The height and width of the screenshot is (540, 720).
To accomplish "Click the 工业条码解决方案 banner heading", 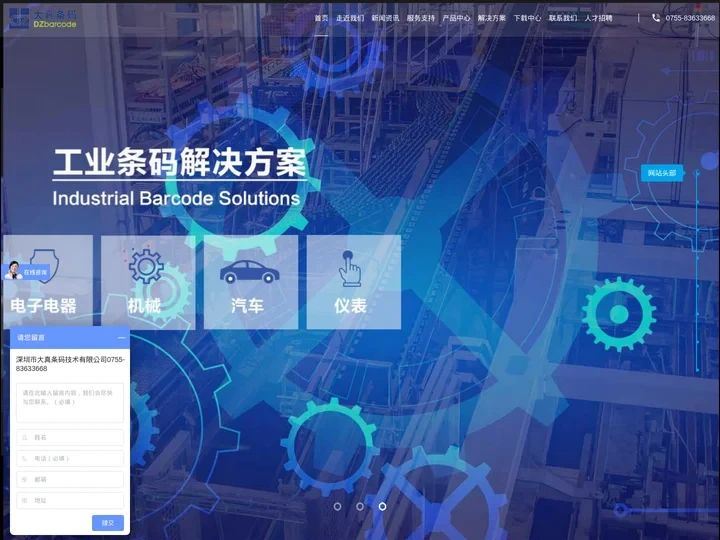I will click(180, 163).
